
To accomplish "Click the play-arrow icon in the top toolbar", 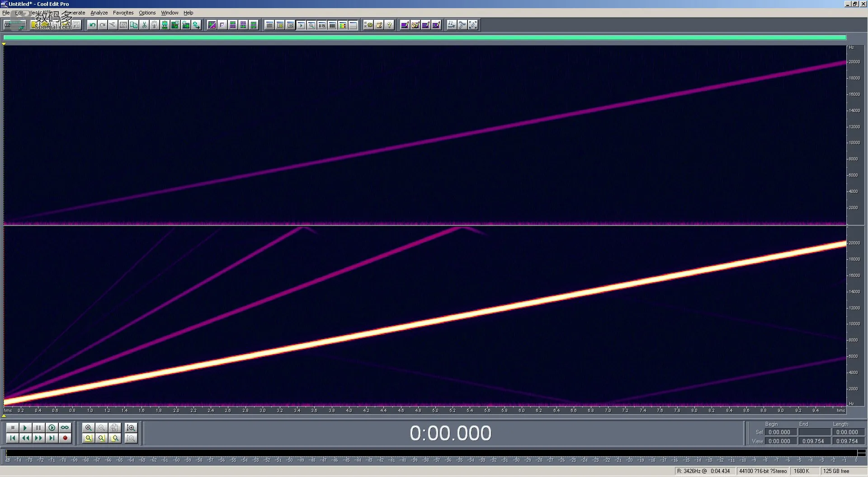I will (x=301, y=25).
